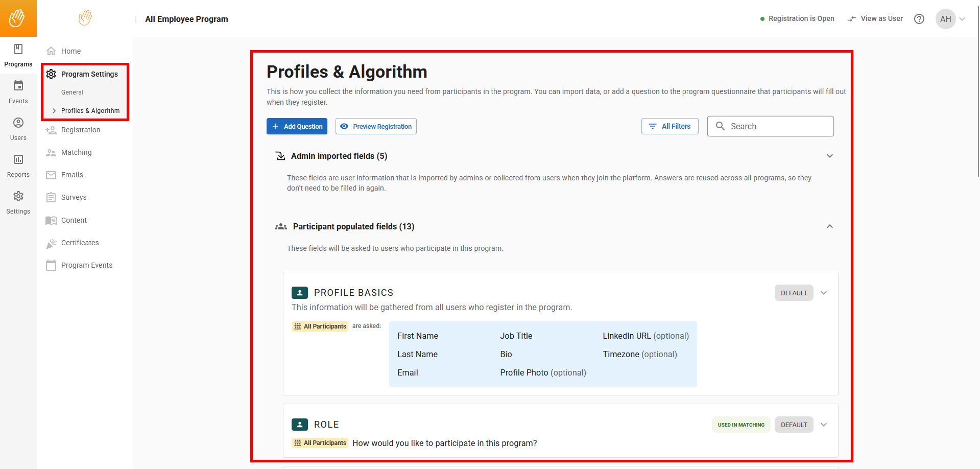Collapse the Participant populated fields section

pos(830,226)
